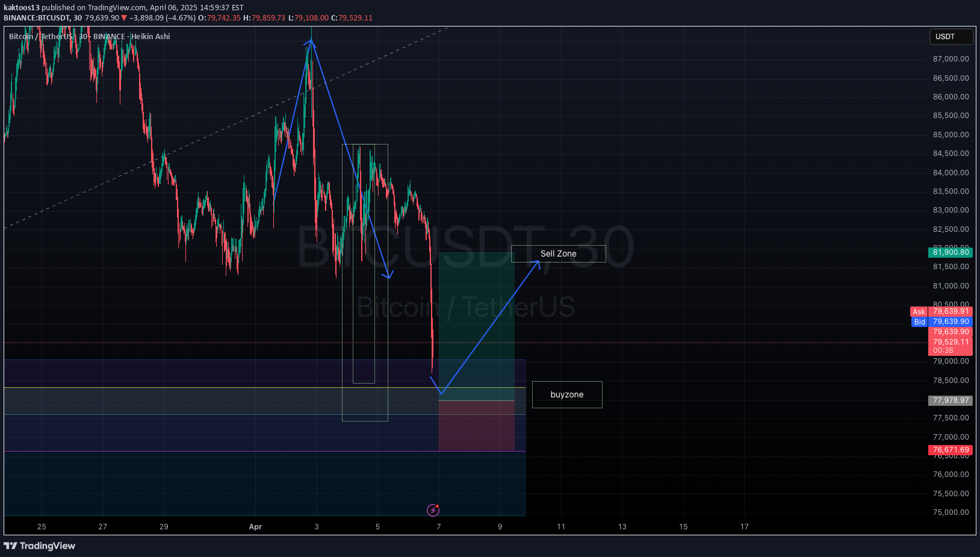Click the 11 date on time axis
The width and height of the screenshot is (980, 557).
point(561,527)
